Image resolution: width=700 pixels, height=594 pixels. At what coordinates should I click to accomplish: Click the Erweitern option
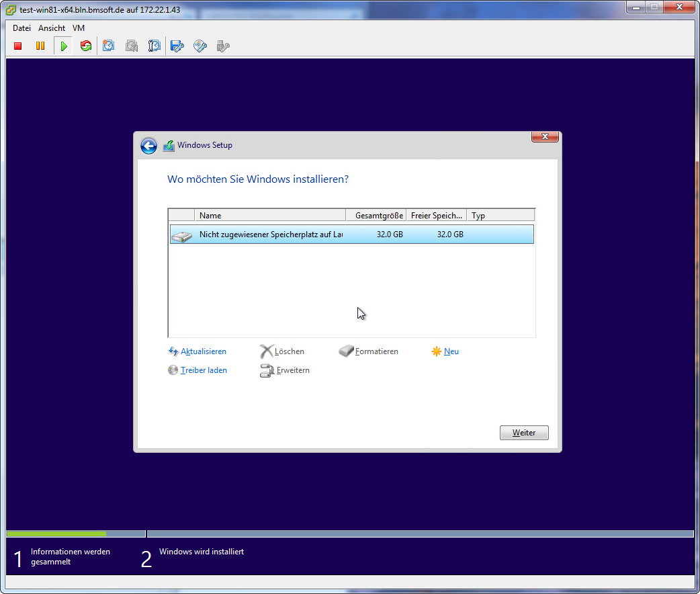[x=293, y=370]
